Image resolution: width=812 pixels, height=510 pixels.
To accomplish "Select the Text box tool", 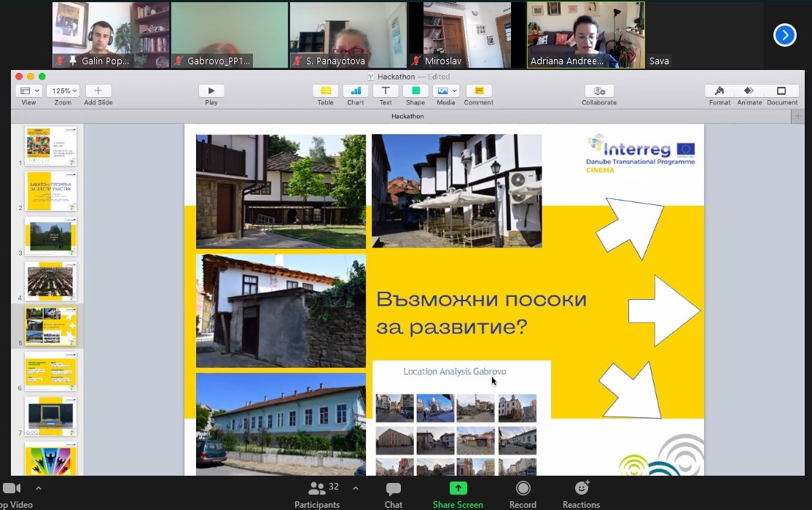I will (385, 91).
